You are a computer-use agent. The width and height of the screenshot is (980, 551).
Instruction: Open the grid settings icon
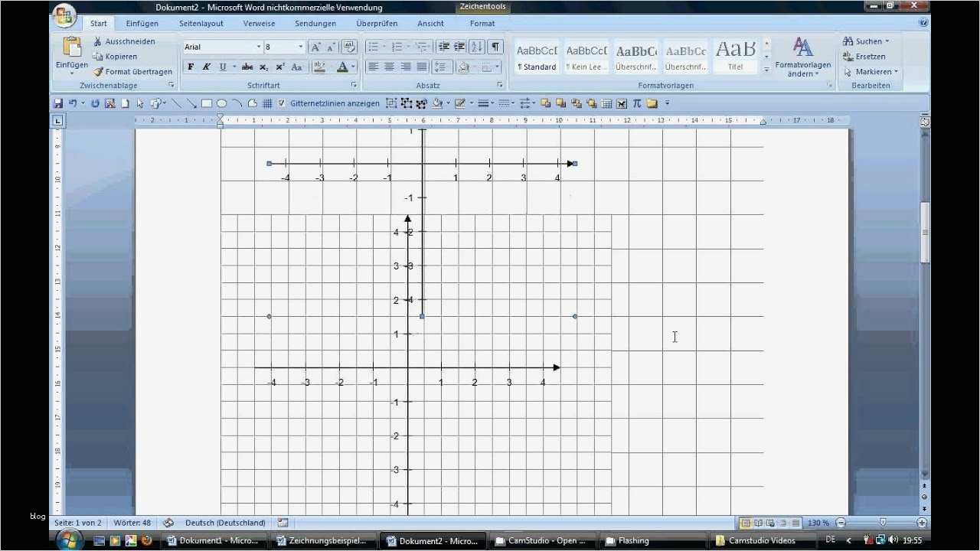click(x=267, y=103)
